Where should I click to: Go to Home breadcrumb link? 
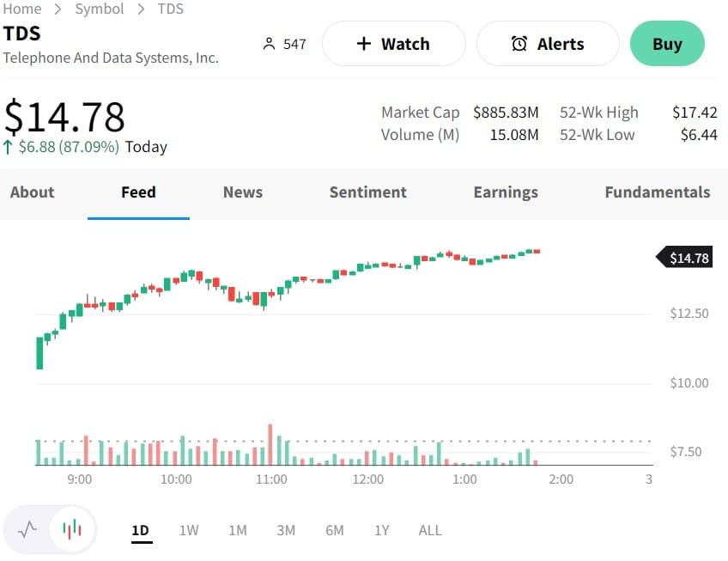22,9
